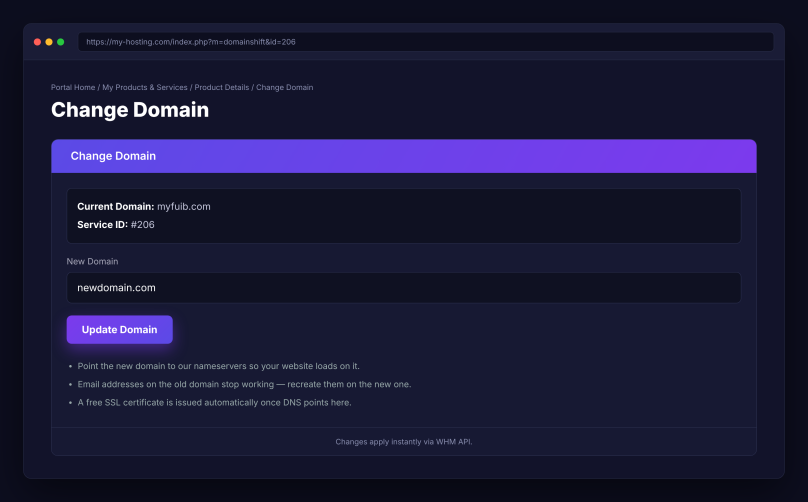This screenshot has width=808, height=502.
Task: Click the free SSL certificate note
Action: [214, 403]
